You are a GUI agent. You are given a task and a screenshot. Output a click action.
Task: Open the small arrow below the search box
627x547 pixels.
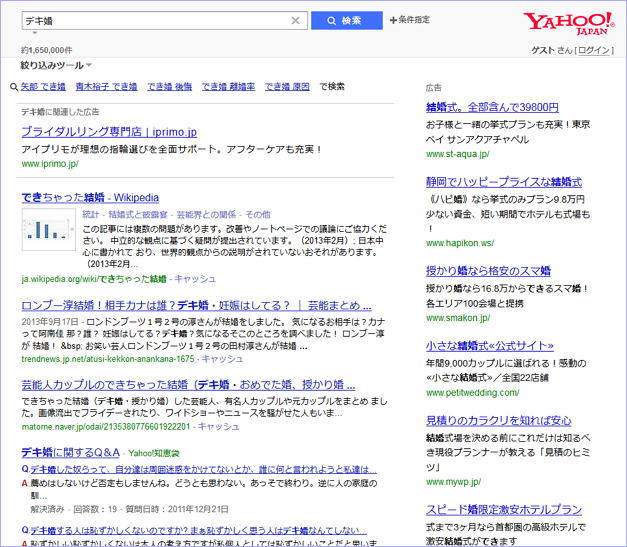[x=35, y=33]
